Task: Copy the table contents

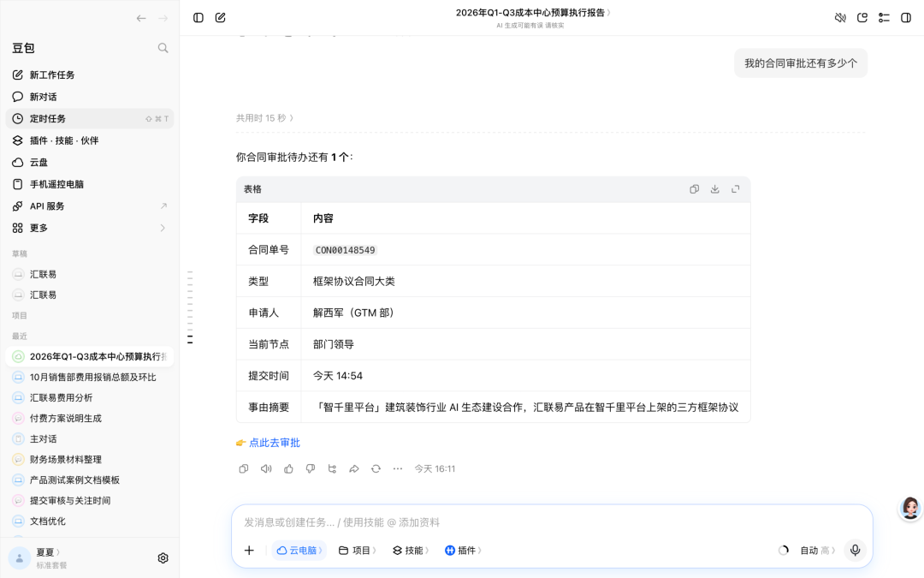Action: (694, 189)
